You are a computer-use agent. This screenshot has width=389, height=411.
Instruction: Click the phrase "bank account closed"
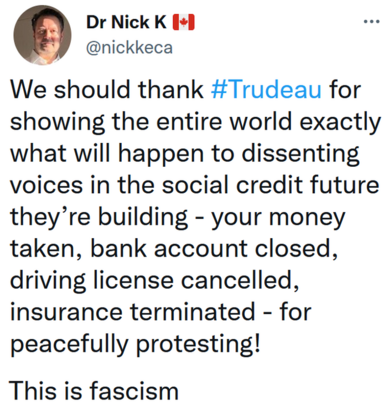point(214,249)
